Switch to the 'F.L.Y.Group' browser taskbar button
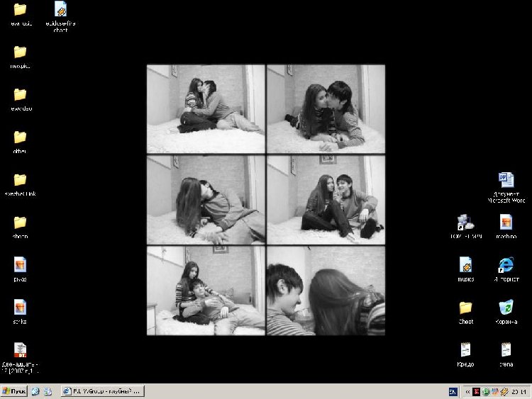The height and width of the screenshot is (399, 532). click(103, 391)
